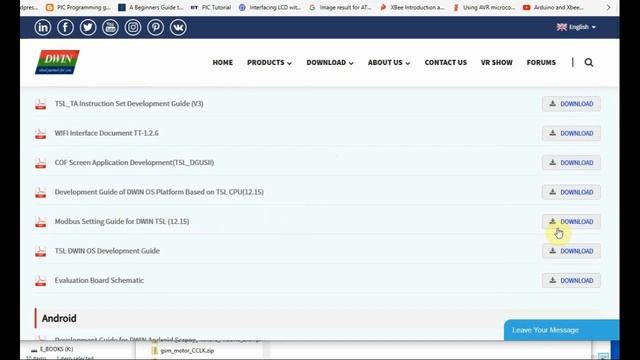640x360 pixels.
Task: Click Modbus Setting Guide for DWIN T5L title
Action: tap(122, 221)
